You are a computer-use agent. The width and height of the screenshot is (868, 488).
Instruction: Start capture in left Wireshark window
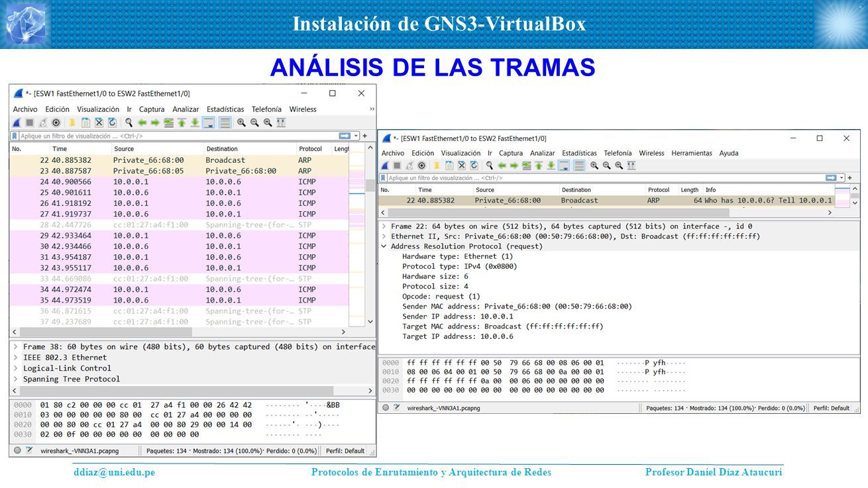click(x=17, y=122)
